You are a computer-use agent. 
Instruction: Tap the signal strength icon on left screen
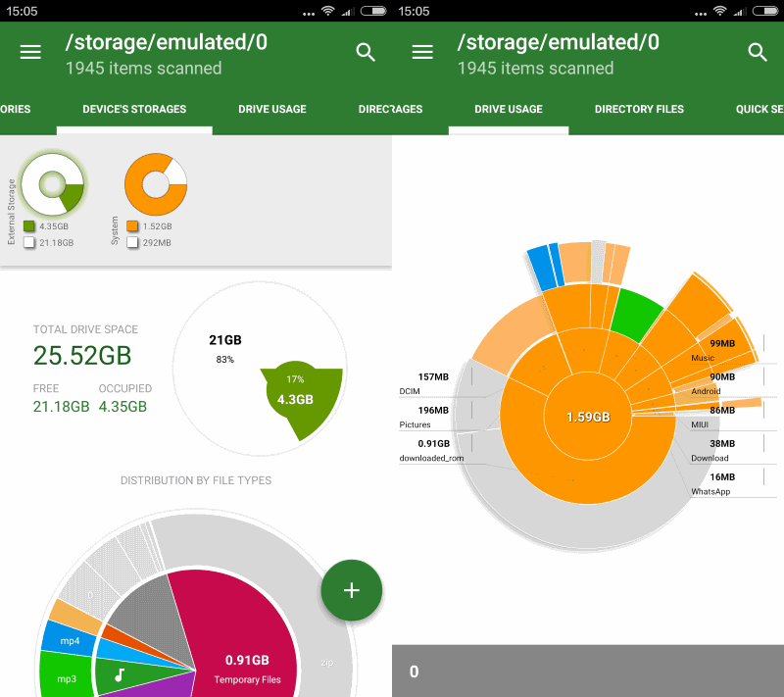click(x=348, y=11)
